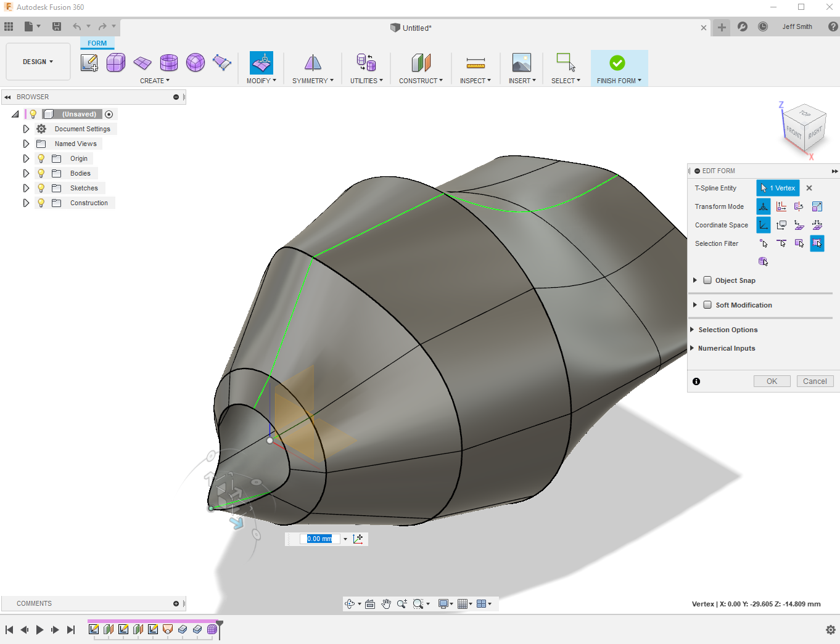Image resolution: width=840 pixels, height=644 pixels.
Task: Open the Inspect measure tool
Action: (x=476, y=62)
